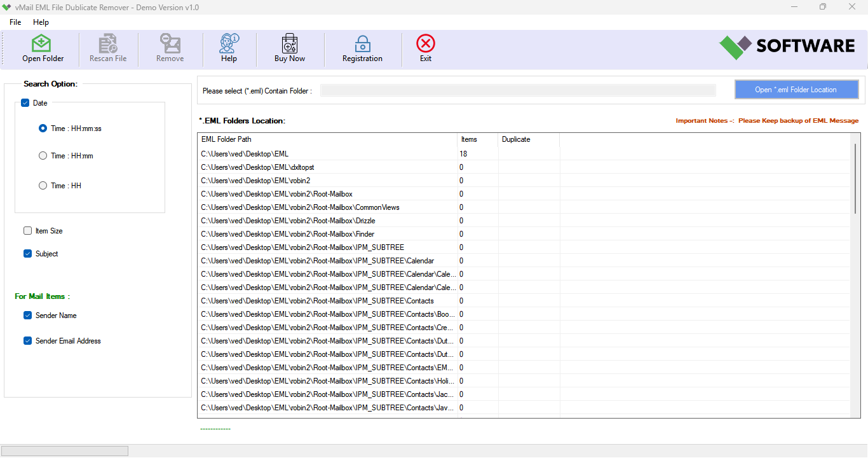Select the Contacts\Boo... folder row
This screenshot has height=458, width=868.
pos(524,314)
